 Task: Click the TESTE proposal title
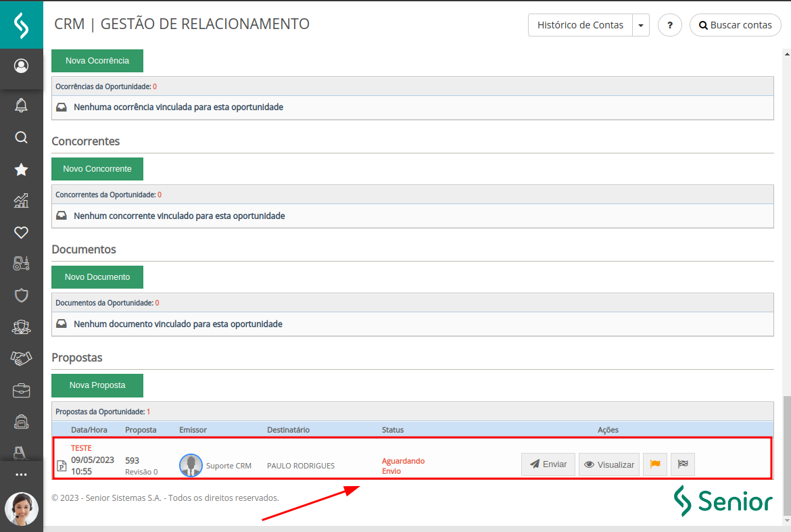81,448
